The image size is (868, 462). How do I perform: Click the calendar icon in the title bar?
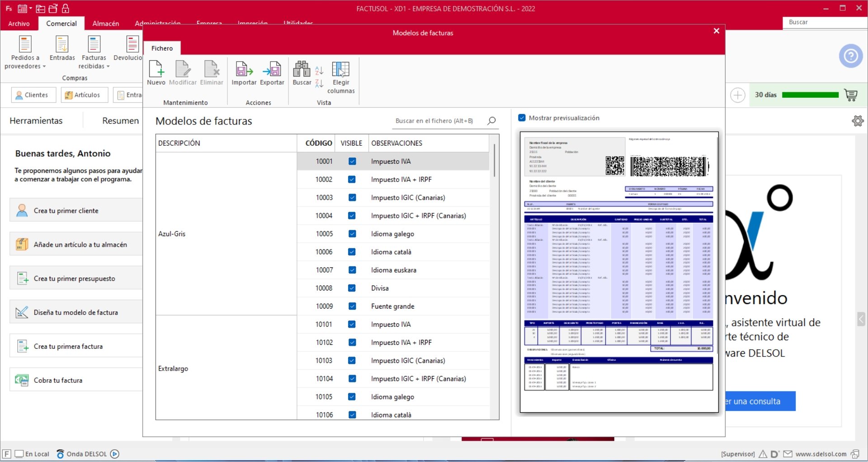(x=22, y=8)
